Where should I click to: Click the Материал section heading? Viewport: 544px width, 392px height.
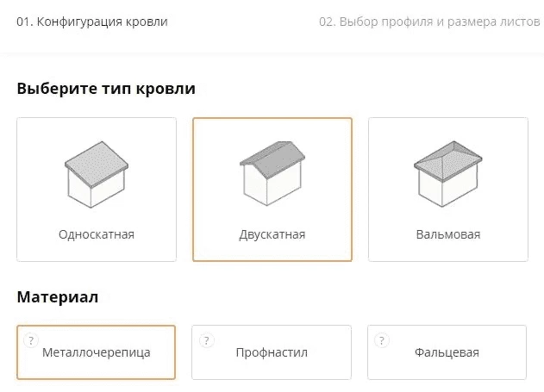click(x=57, y=297)
